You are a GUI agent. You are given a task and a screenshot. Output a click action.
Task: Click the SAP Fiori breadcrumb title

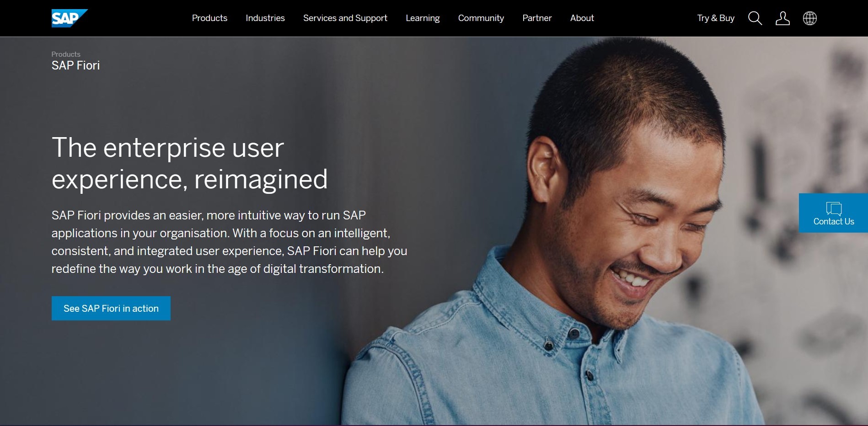[x=75, y=65]
